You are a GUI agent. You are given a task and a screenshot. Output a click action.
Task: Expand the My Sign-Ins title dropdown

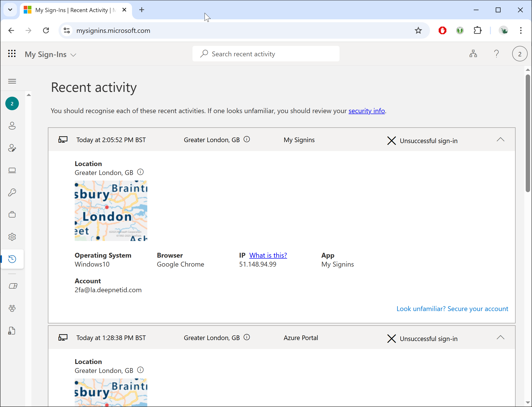click(73, 55)
